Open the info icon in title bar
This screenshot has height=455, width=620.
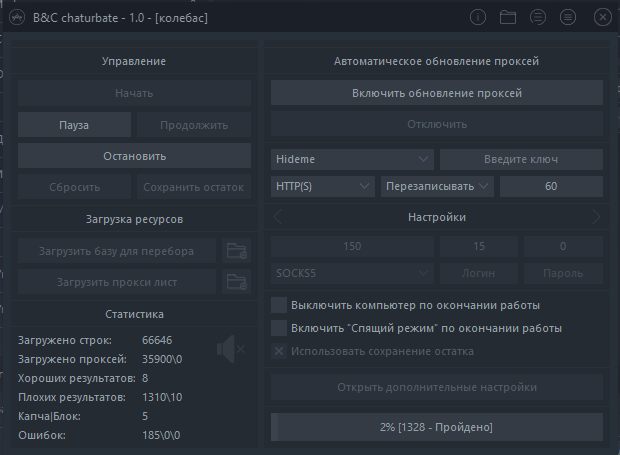click(x=478, y=17)
